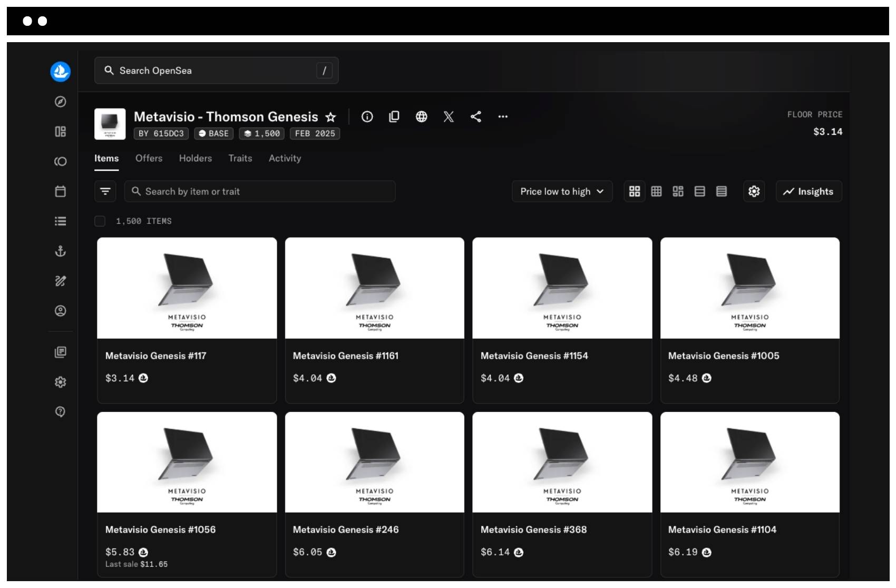The width and height of the screenshot is (896, 588).
Task: Open the three-dot more options menu
Action: tap(503, 117)
